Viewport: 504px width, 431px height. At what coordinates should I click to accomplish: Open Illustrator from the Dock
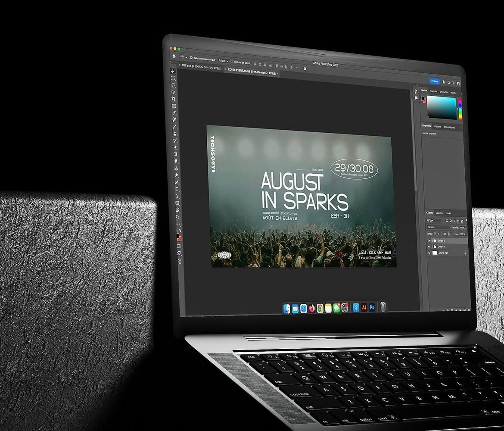364,307
